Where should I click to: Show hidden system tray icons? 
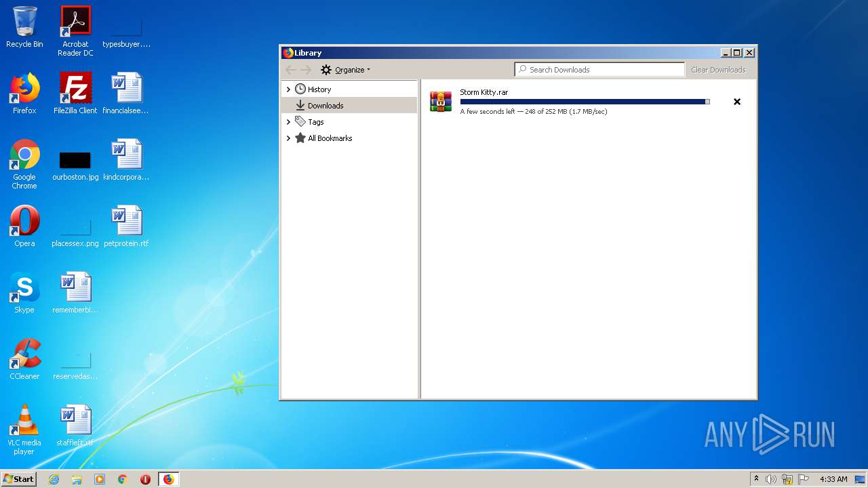click(x=756, y=479)
